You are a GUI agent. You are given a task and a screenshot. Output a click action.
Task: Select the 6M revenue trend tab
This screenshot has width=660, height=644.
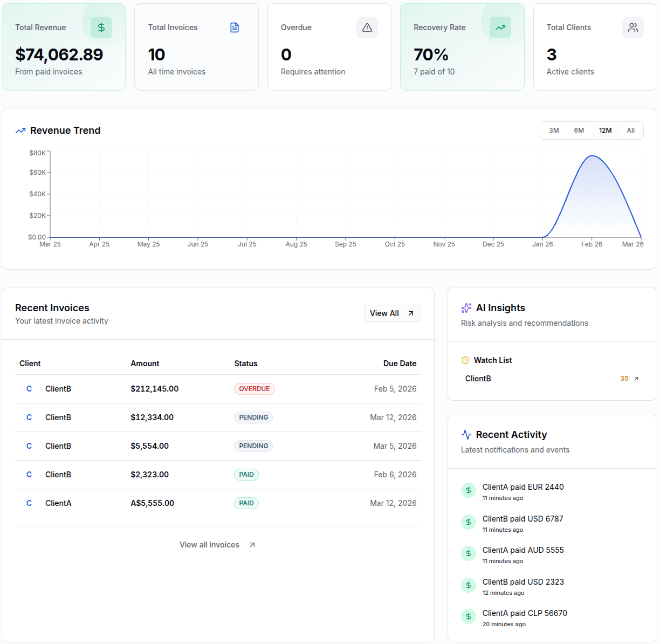(579, 130)
